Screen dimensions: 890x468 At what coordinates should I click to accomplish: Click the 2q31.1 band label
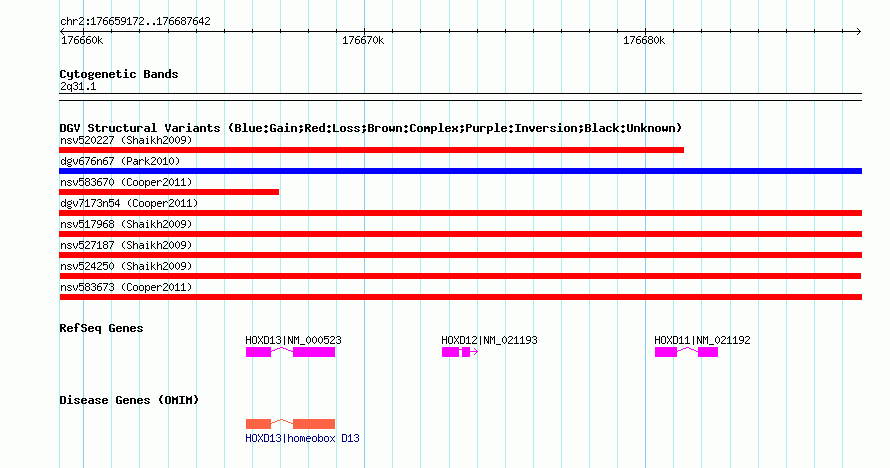78,87
